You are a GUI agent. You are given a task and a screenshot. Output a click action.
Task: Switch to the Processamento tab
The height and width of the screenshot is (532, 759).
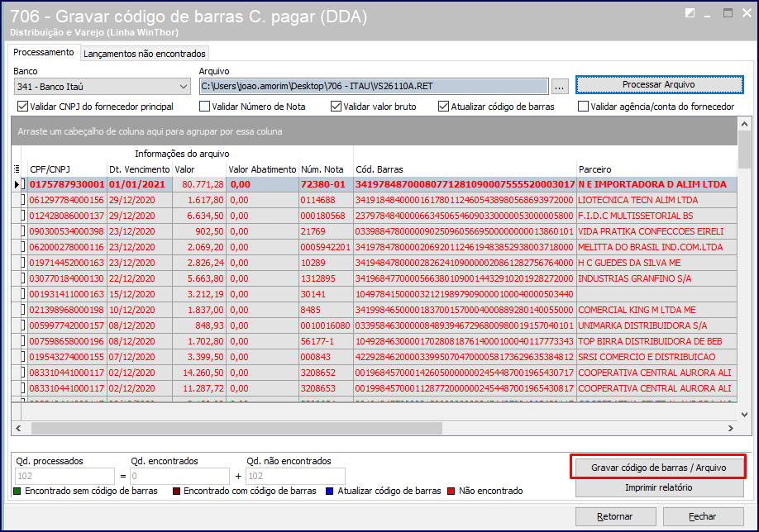[x=44, y=52]
